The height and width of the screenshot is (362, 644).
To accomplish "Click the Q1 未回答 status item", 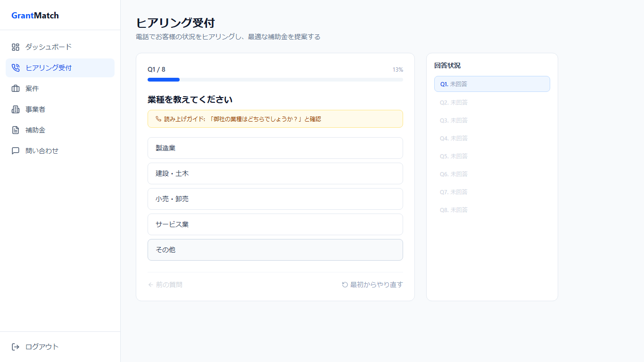I will pyautogui.click(x=492, y=84).
